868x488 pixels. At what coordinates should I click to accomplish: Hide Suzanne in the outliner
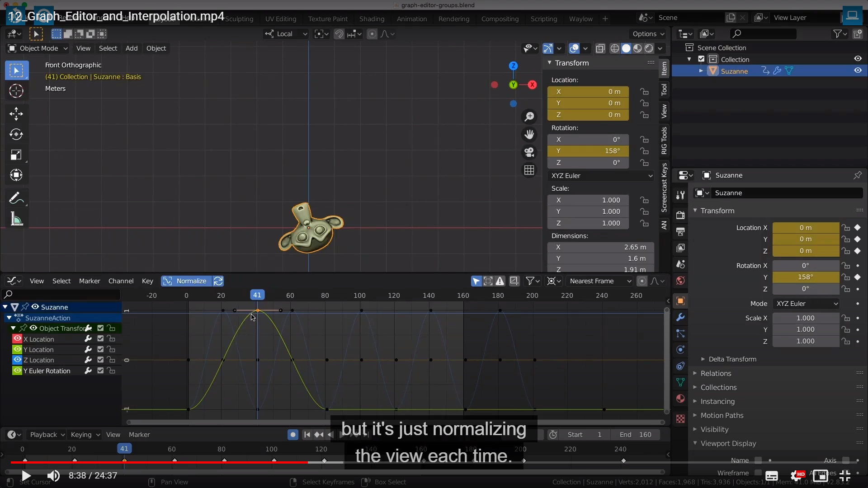858,70
